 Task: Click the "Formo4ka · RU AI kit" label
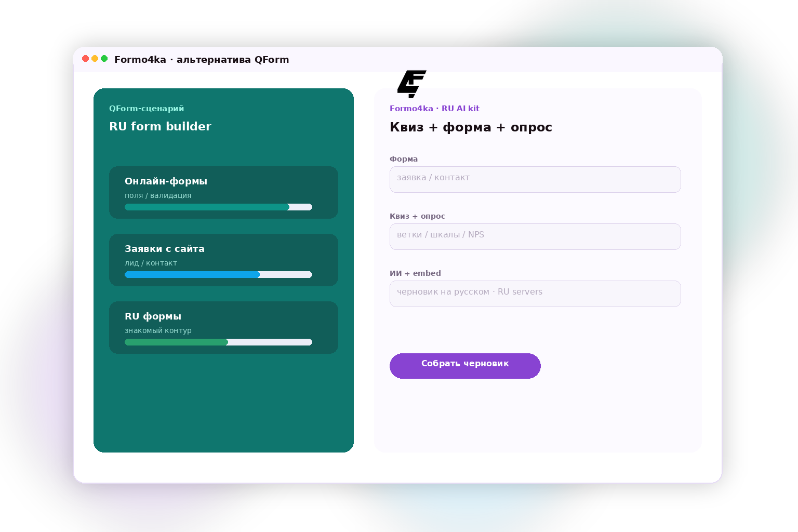(x=434, y=109)
